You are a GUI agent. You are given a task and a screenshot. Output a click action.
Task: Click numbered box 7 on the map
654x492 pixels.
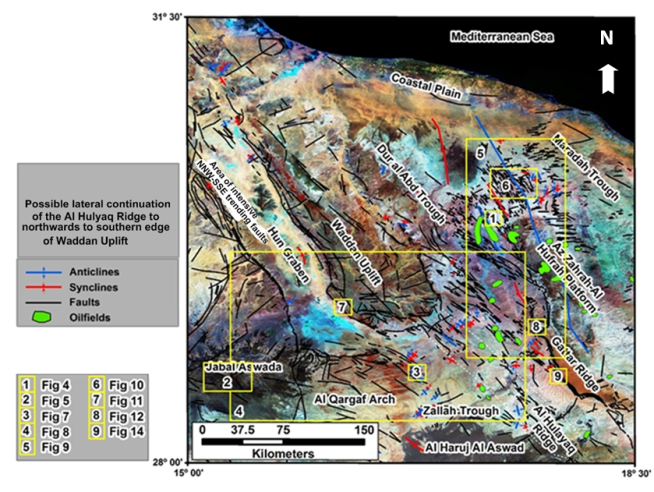coord(342,305)
